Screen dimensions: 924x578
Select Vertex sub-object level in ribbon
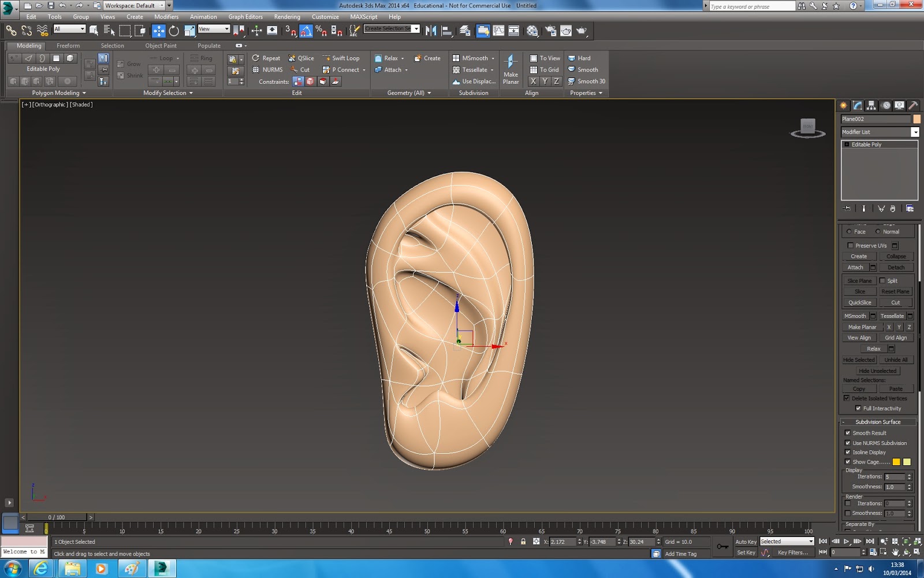[x=14, y=58]
